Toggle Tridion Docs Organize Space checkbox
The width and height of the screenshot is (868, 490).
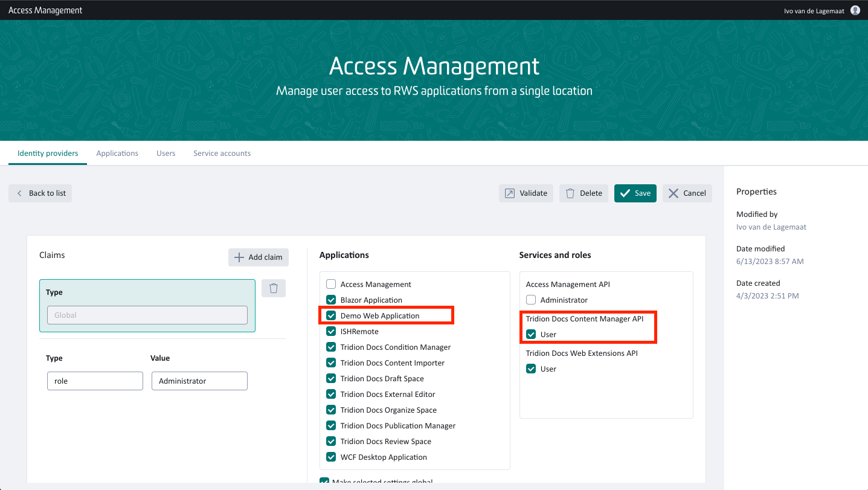tap(331, 410)
